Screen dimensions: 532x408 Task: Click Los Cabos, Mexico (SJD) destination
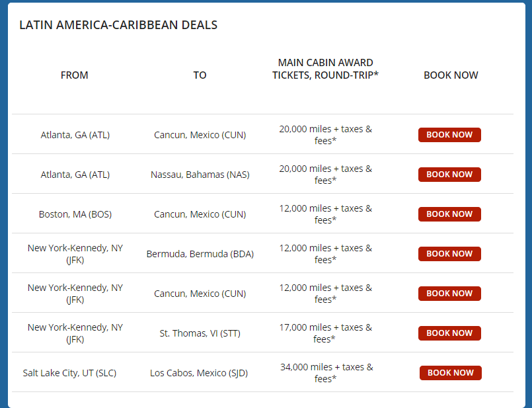[199, 373]
